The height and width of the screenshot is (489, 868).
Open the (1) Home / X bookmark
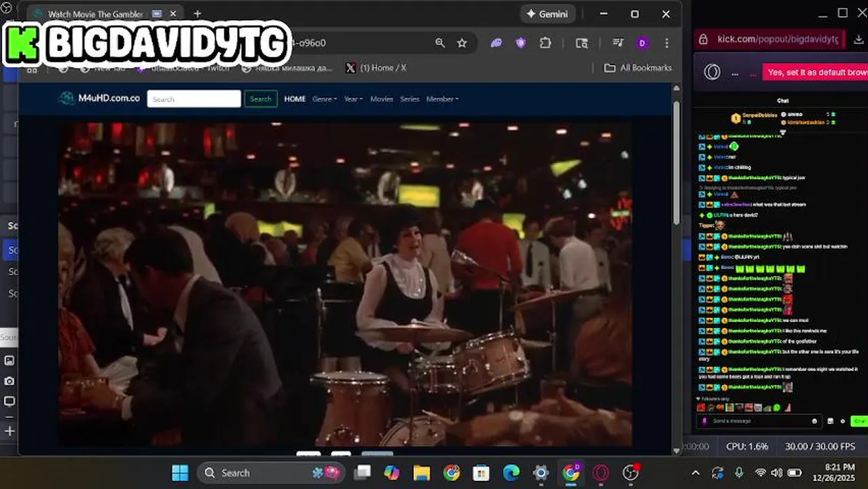[x=376, y=68]
